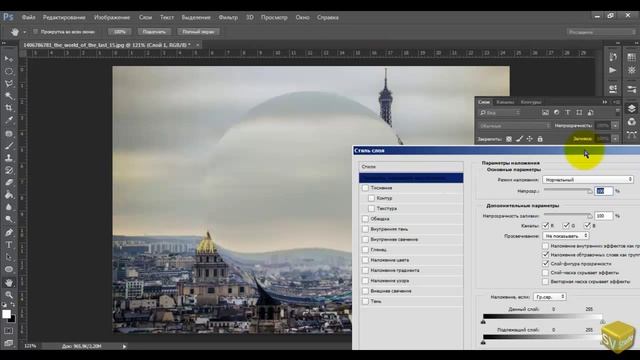Open Layers panel fill arrow dropdown
The width and height of the screenshot is (640, 360).
615,139
